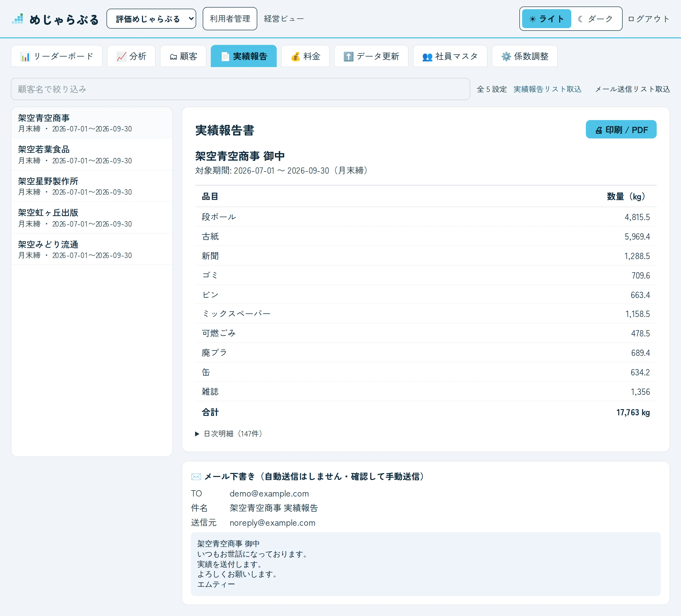Click the email body draft text box
Viewport: 681px width, 616px height.
[426, 564]
